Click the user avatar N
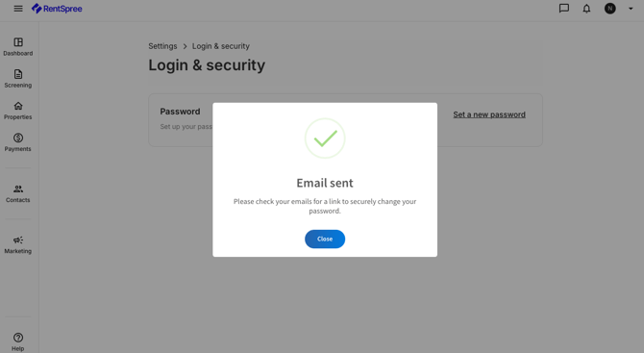644x353 pixels. coord(610,9)
